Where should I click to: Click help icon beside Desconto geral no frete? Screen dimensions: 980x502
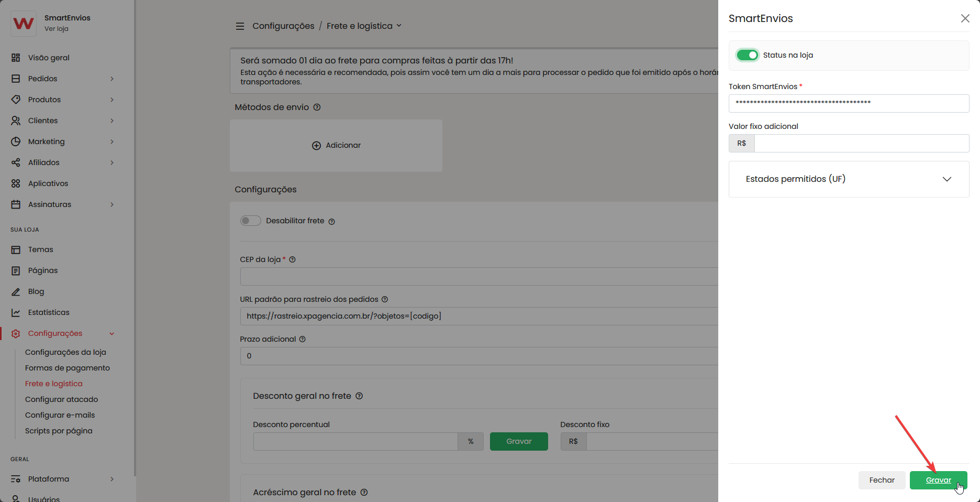pos(359,396)
